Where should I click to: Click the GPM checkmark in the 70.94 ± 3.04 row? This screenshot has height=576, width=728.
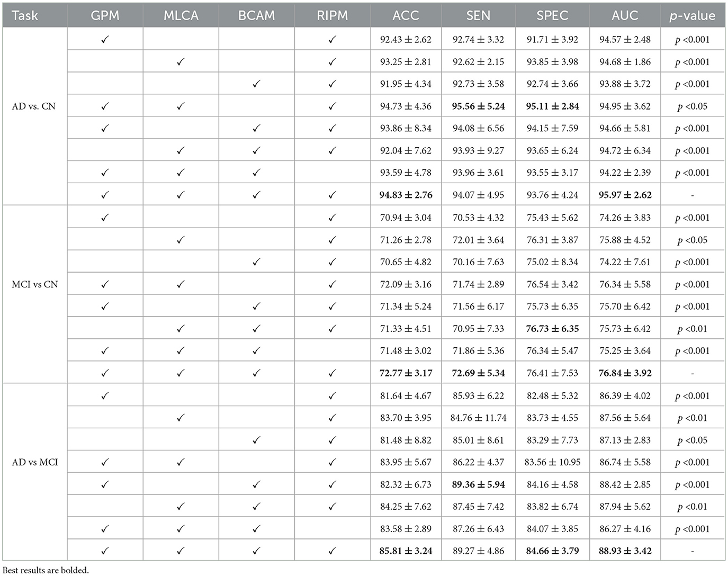[x=105, y=218]
